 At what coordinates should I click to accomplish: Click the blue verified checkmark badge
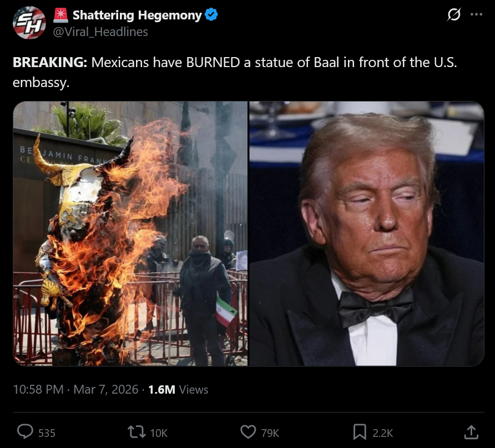click(211, 15)
